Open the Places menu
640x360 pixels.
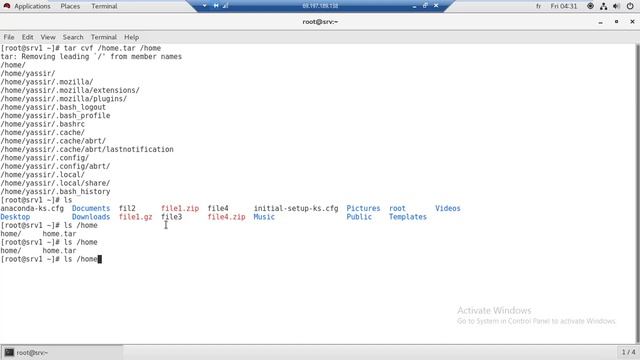coord(70,6)
